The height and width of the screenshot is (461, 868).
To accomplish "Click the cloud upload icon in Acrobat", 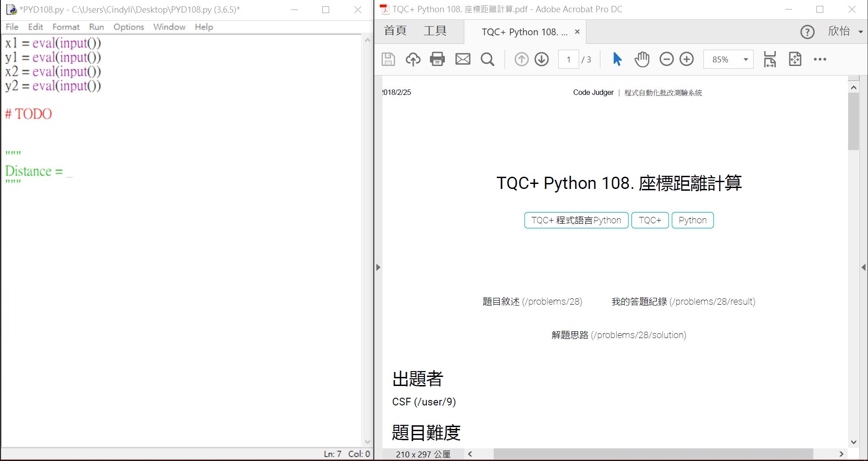I will [413, 59].
